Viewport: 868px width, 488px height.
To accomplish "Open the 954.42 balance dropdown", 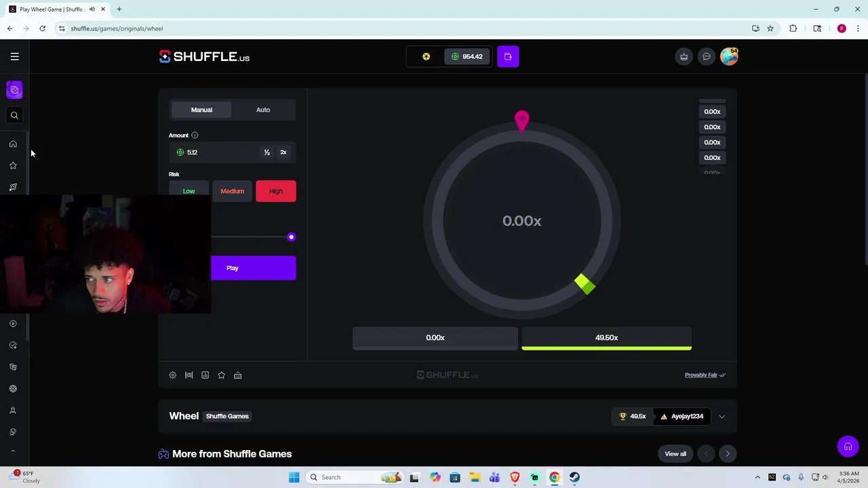I will 467,56.
